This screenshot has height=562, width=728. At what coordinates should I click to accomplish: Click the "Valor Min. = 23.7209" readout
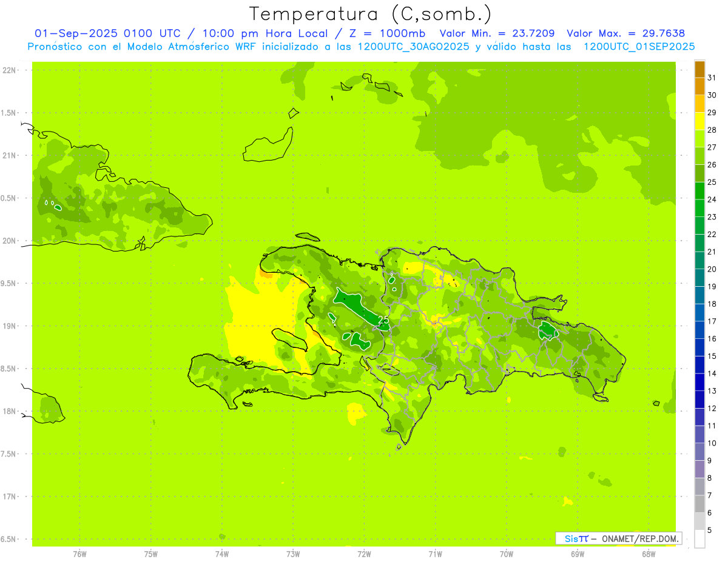click(497, 33)
